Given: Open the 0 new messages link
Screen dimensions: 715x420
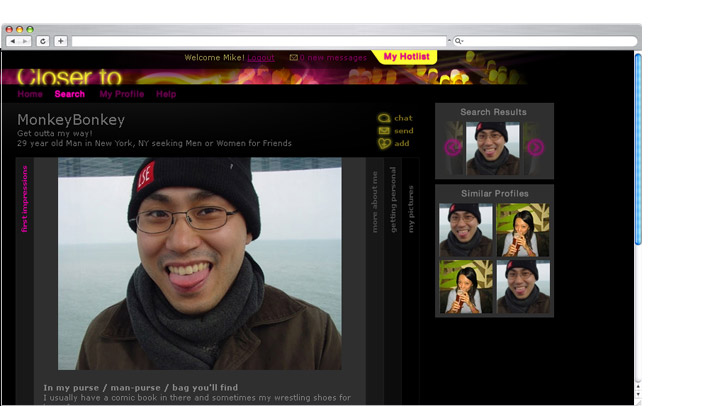Looking at the screenshot, I should 333,57.
